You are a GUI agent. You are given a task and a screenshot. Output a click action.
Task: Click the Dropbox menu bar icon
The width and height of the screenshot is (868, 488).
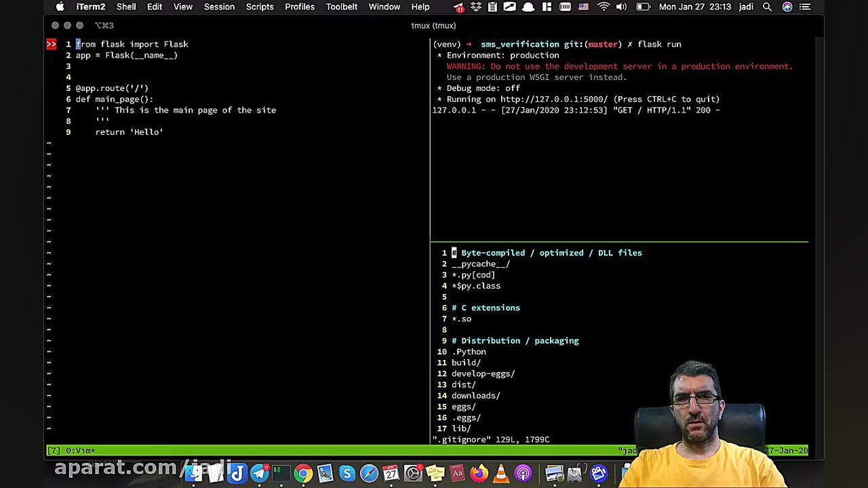[x=475, y=7]
